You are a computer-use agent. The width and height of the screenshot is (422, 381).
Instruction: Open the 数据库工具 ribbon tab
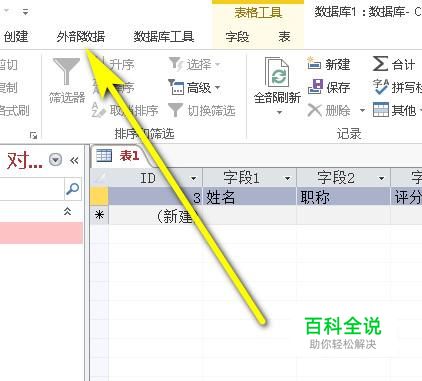pyautogui.click(x=164, y=36)
